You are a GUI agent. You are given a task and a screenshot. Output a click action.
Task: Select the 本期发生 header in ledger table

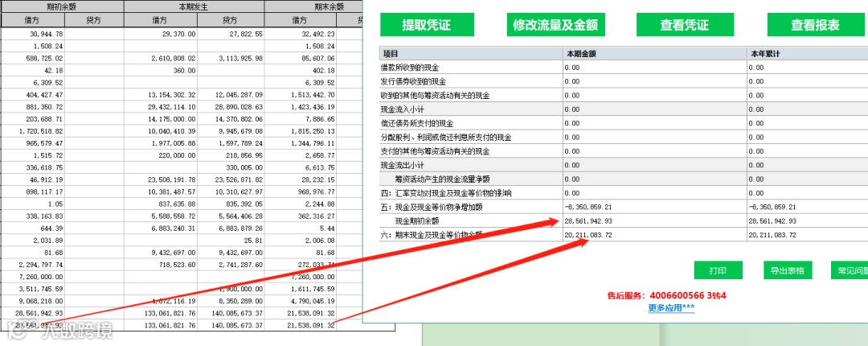(x=194, y=6)
